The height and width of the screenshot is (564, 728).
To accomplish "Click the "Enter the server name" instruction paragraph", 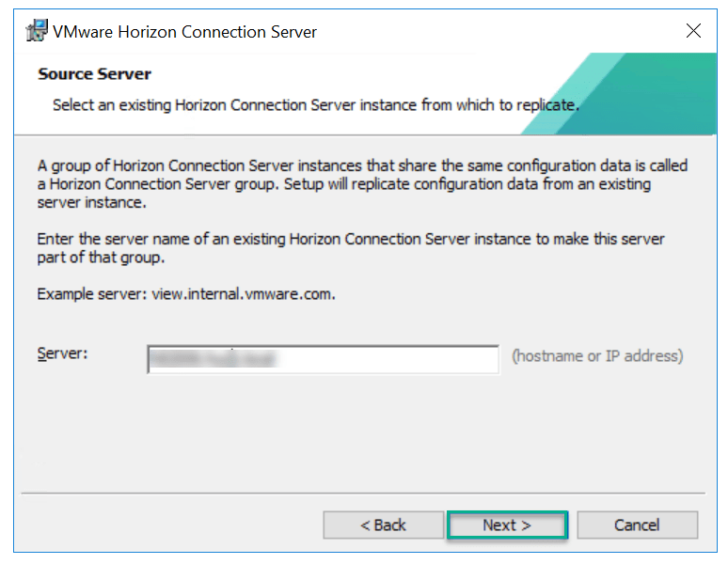I will pyautogui.click(x=351, y=248).
